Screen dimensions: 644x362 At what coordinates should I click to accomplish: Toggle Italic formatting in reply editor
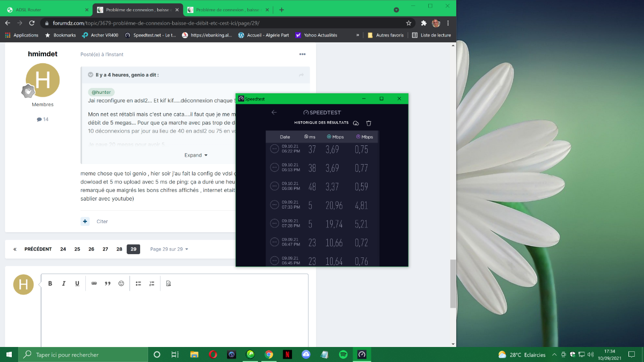(x=63, y=283)
